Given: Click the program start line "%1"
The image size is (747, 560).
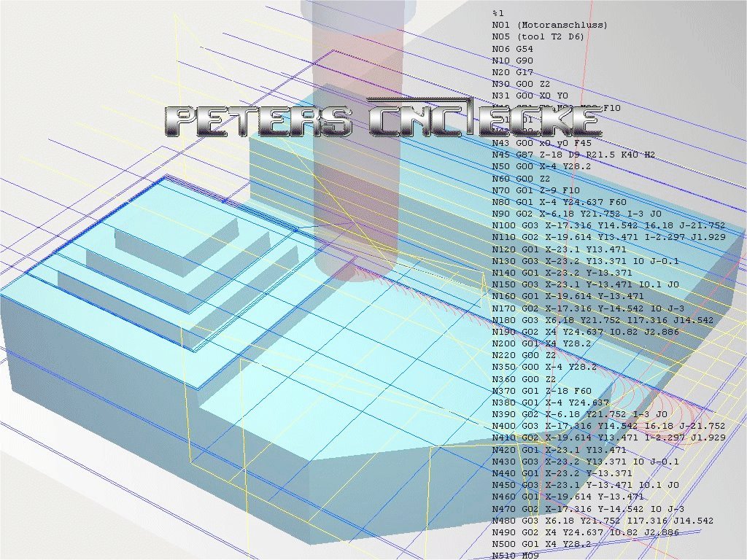Looking at the screenshot, I should pos(498,13).
